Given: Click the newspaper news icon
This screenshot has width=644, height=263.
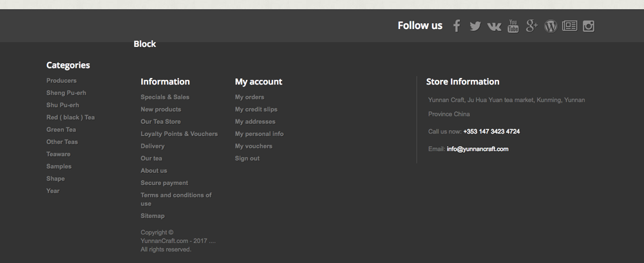Looking at the screenshot, I should pos(569,26).
